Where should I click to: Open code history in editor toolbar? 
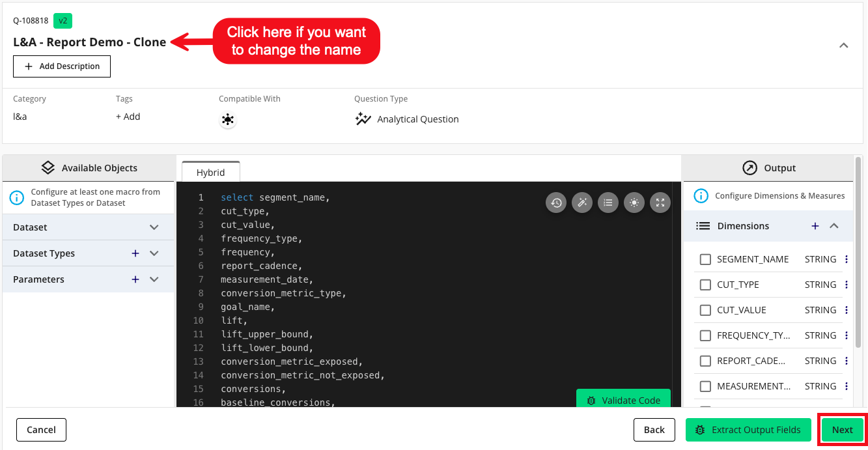click(556, 203)
